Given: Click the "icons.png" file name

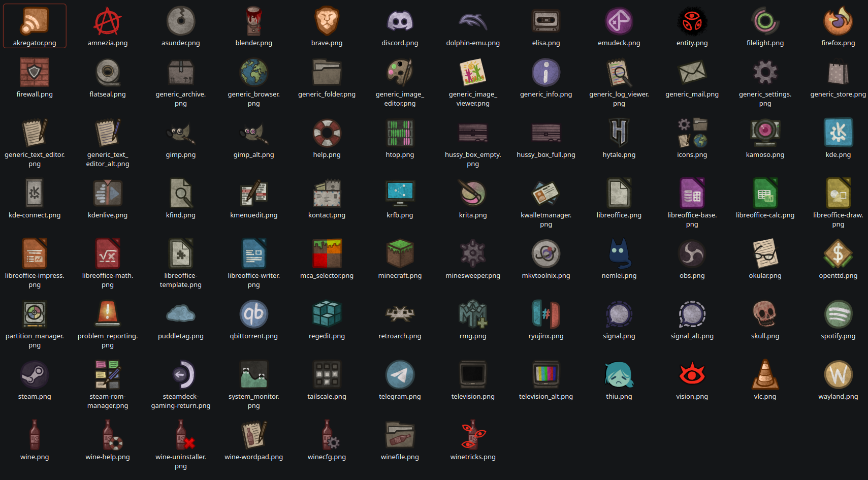Looking at the screenshot, I should 692,155.
